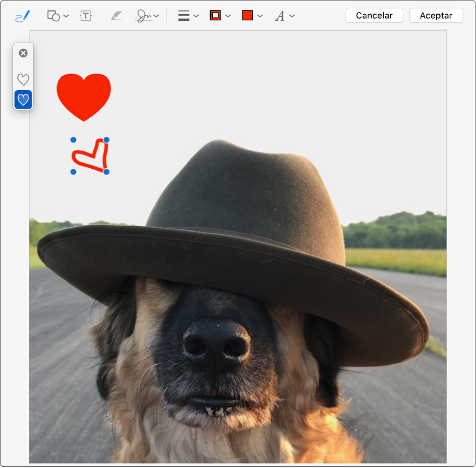The height and width of the screenshot is (468, 476).
Task: Dismiss the sketch suggestion popover
Action: click(23, 53)
